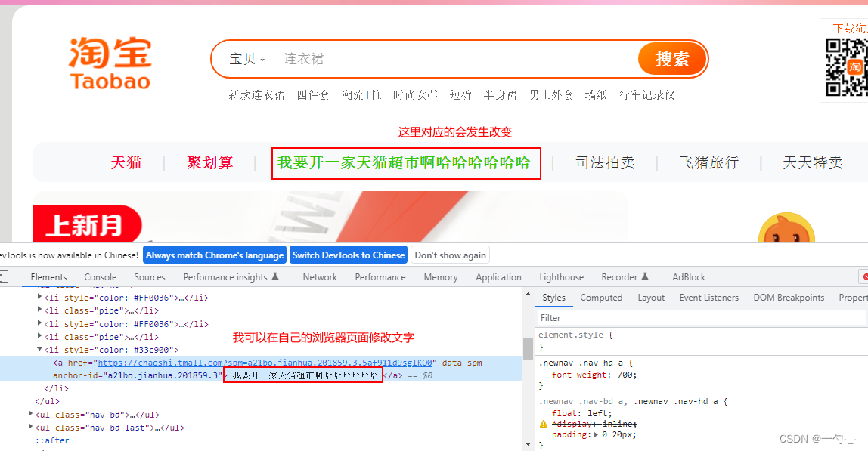The image size is (868, 451).
Task: Click the orange 搜索 search button
Action: pos(672,59)
